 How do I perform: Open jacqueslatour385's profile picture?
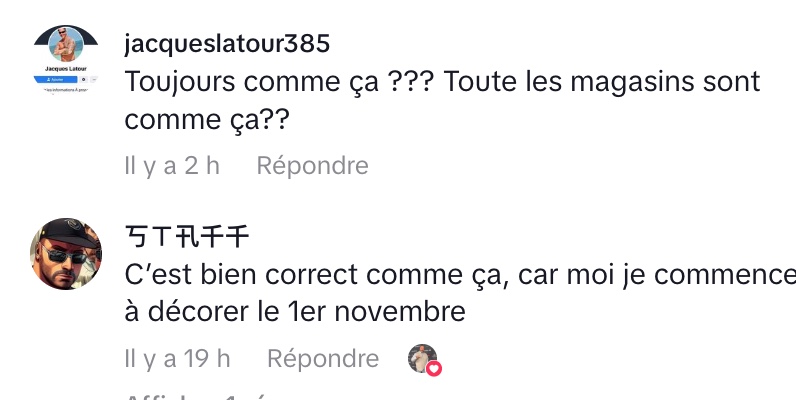pos(65,45)
